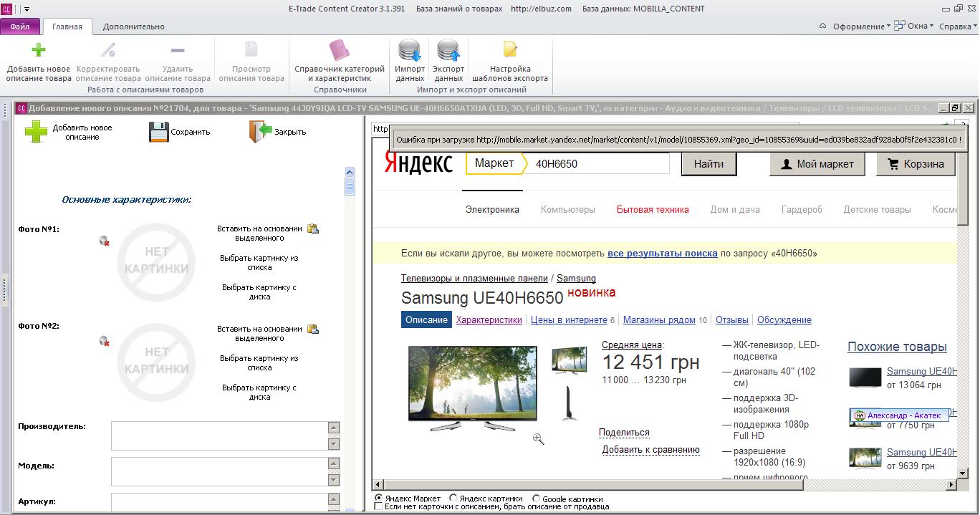
Task: Click Поделиться link under product image
Action: [x=624, y=433]
